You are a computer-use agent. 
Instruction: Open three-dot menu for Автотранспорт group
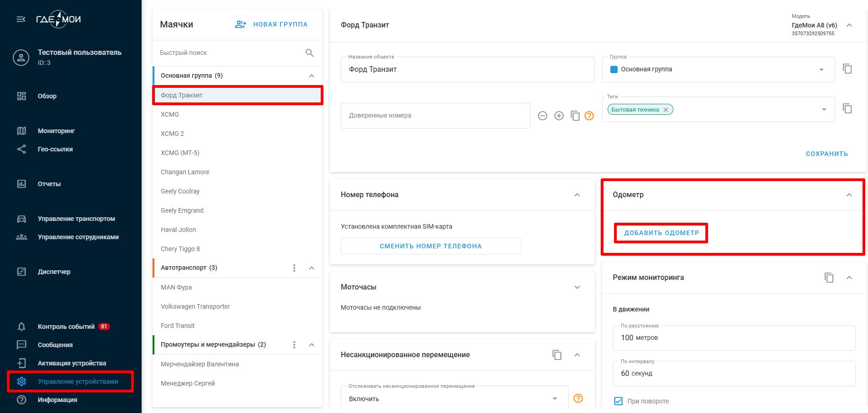tap(294, 268)
